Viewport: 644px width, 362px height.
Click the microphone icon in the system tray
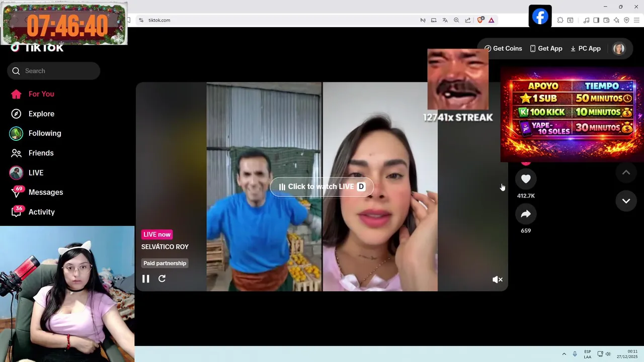click(575, 354)
